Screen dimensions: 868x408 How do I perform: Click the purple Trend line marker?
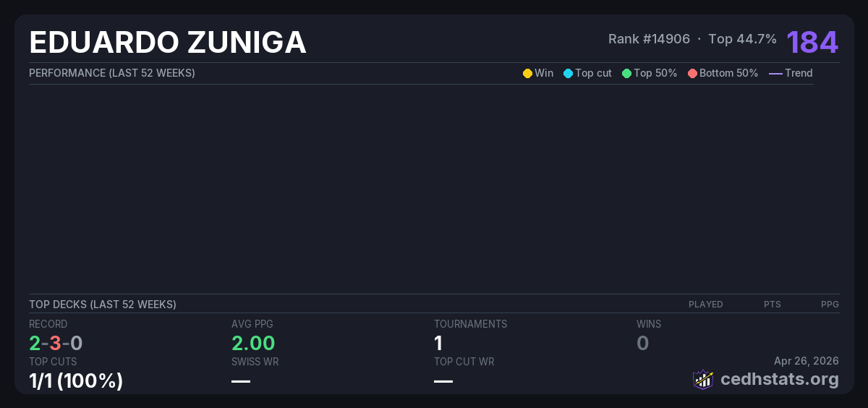pyautogui.click(x=775, y=73)
